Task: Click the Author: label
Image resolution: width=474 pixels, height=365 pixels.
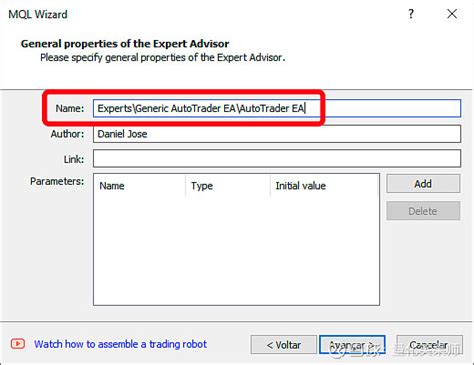Action: [67, 134]
